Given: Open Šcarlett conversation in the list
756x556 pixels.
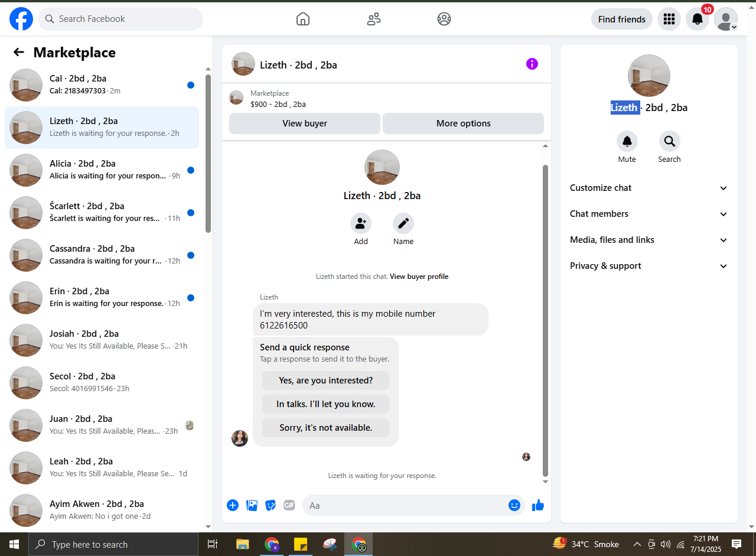Looking at the screenshot, I should 102,213.
